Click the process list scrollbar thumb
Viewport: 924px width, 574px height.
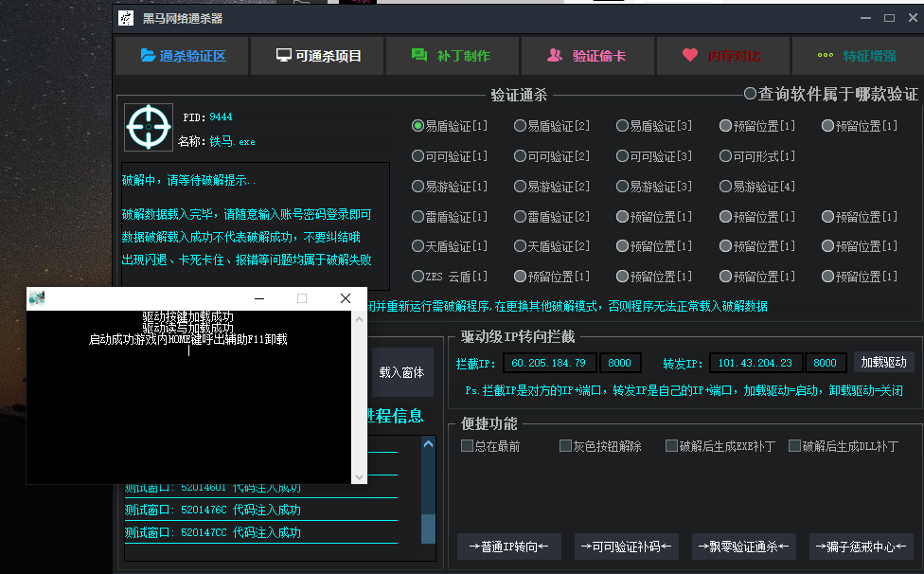429,529
